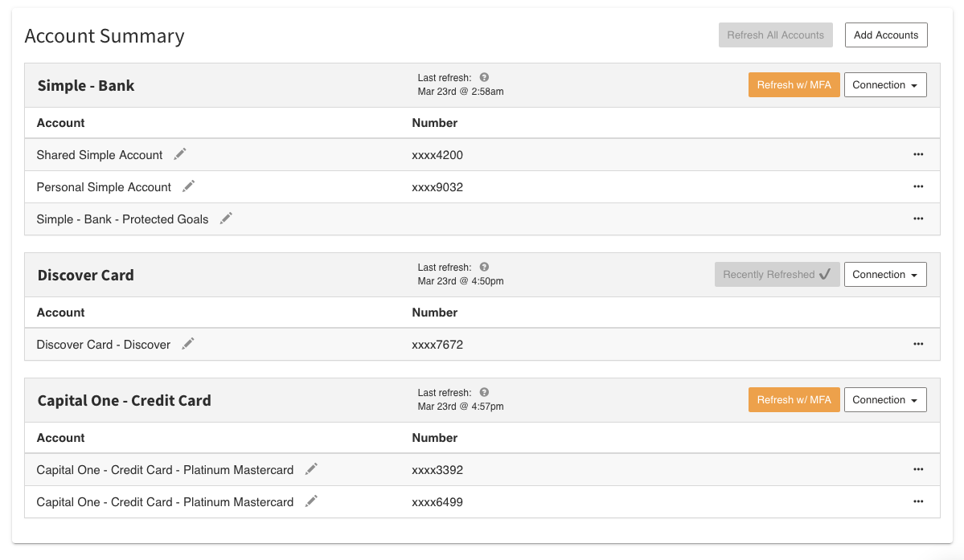Show last refresh help for Capital One

[x=485, y=392]
